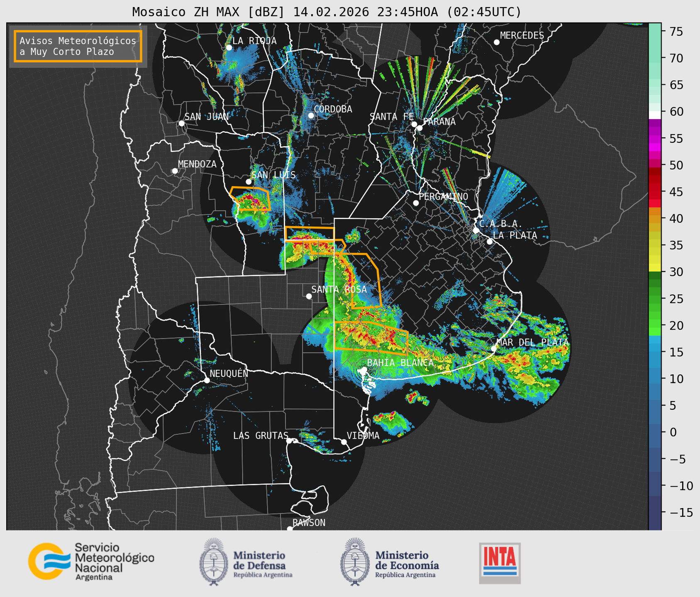Click the INTA logo
This screenshot has width=700, height=597.
pos(500,563)
